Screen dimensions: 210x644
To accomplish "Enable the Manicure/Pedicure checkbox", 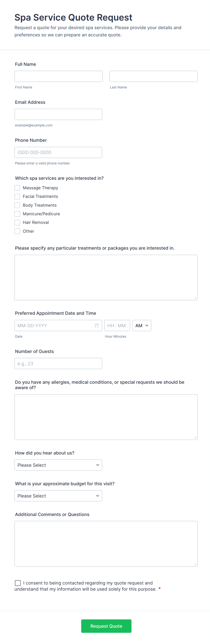I will tap(17, 214).
